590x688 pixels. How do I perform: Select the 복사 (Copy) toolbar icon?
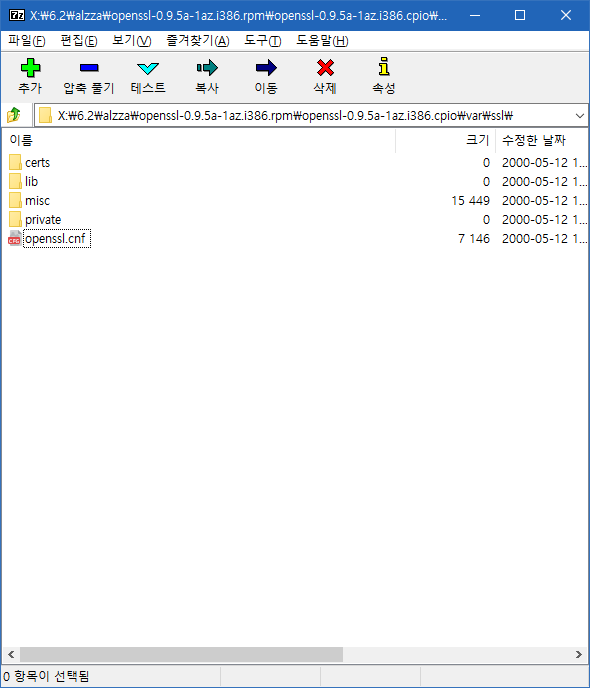point(207,68)
